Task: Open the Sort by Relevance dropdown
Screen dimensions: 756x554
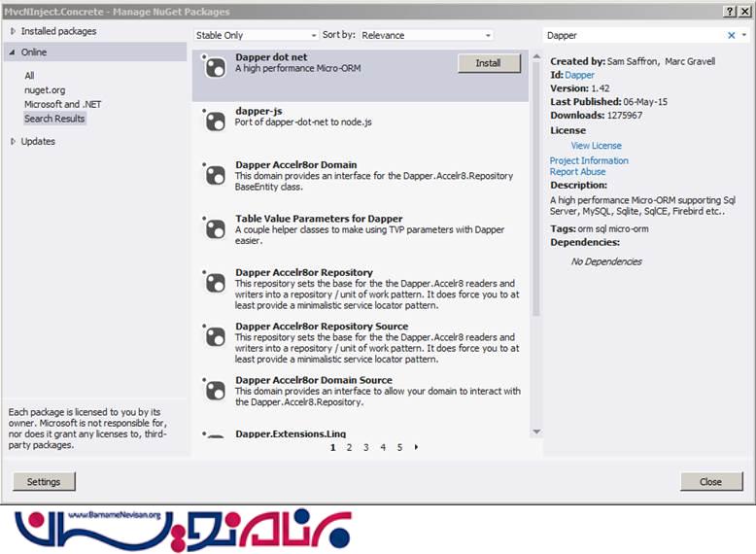Action: [427, 35]
